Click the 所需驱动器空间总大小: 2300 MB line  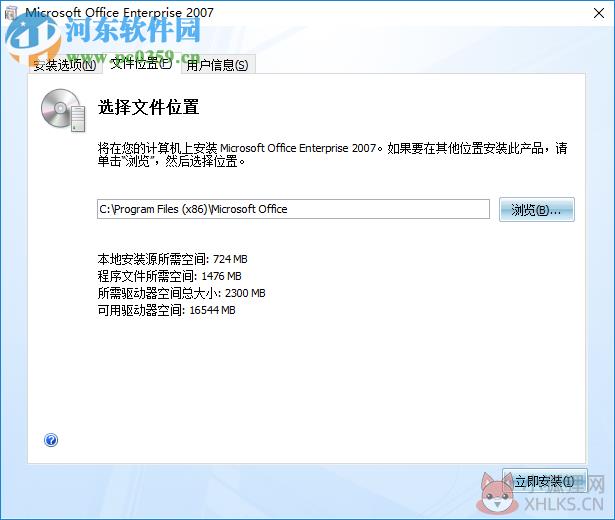[182, 293]
